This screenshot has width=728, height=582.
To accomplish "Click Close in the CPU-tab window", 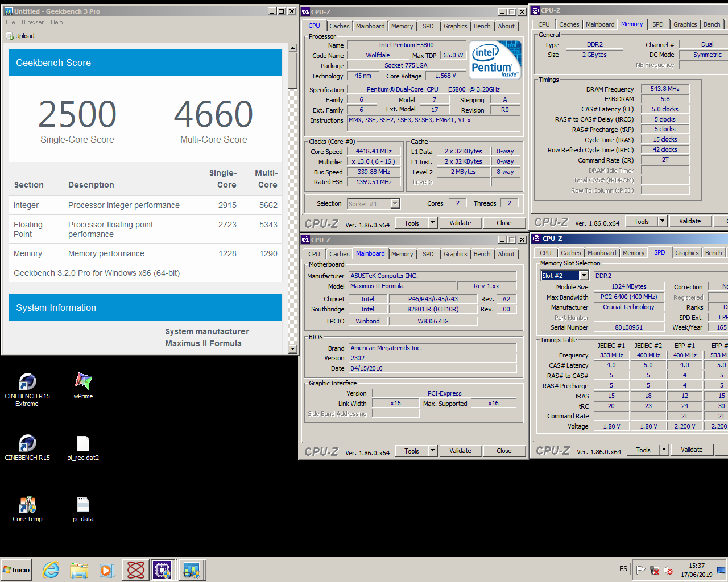I will tap(504, 223).
